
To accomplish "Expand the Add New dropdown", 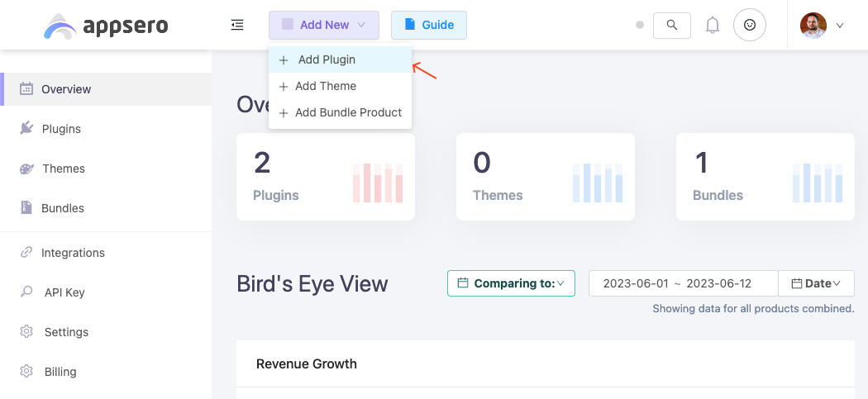I will tap(324, 25).
